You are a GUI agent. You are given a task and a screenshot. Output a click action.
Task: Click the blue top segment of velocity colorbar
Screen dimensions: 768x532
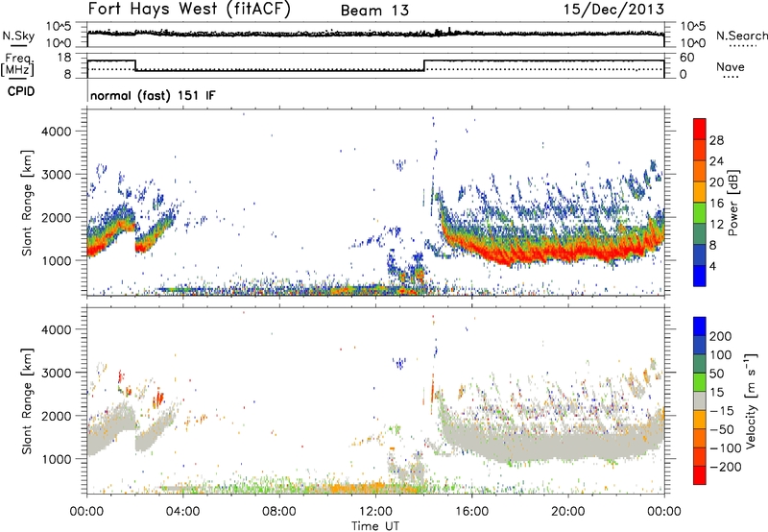(700, 326)
